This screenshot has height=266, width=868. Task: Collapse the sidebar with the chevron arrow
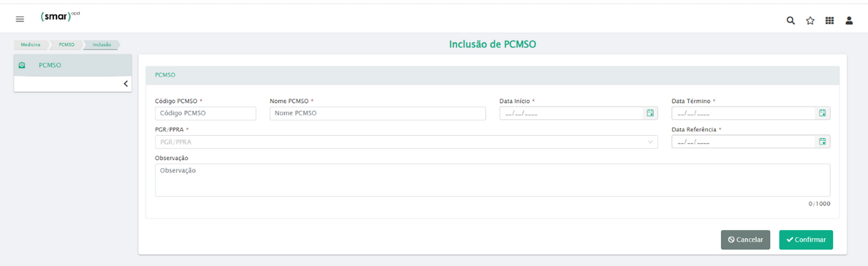pos(126,84)
